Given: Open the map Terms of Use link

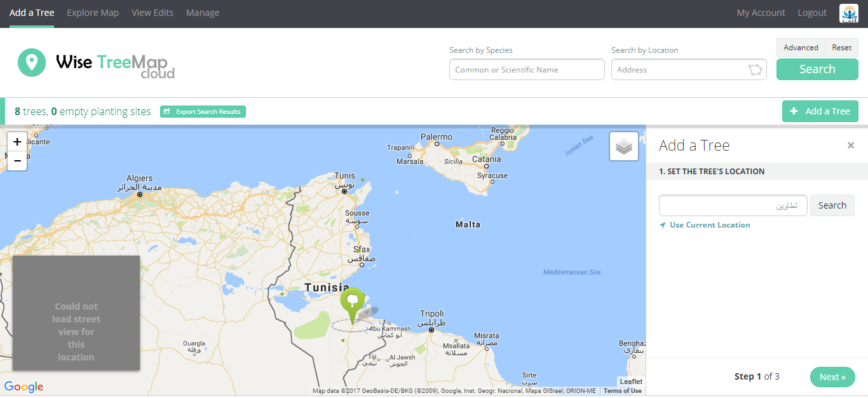Looking at the screenshot, I should pos(623,391).
